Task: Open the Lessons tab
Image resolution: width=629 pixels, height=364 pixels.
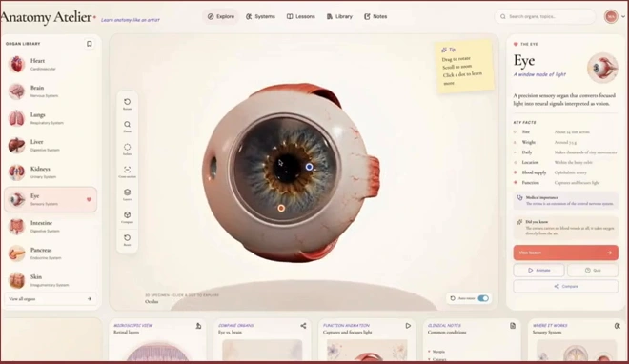Action: (301, 16)
